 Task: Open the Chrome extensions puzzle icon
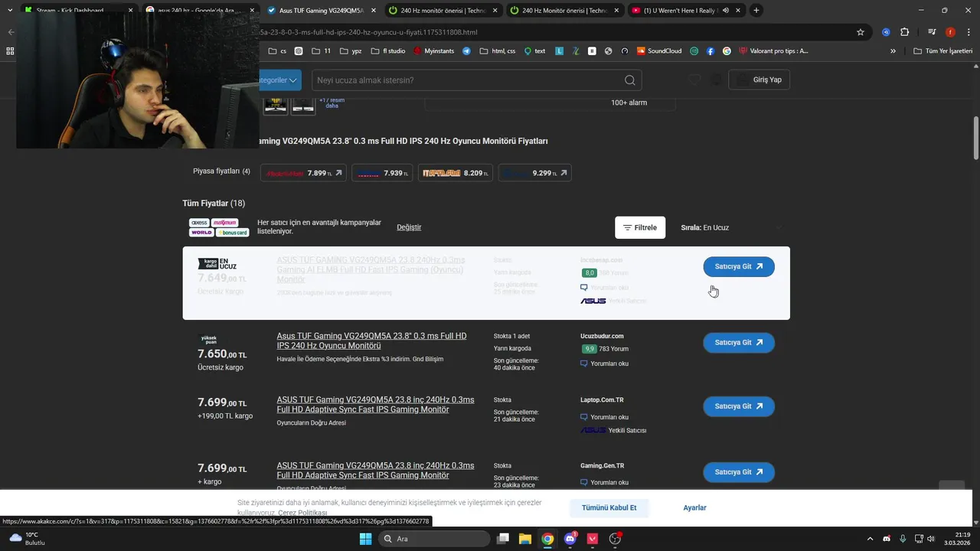coord(904,32)
